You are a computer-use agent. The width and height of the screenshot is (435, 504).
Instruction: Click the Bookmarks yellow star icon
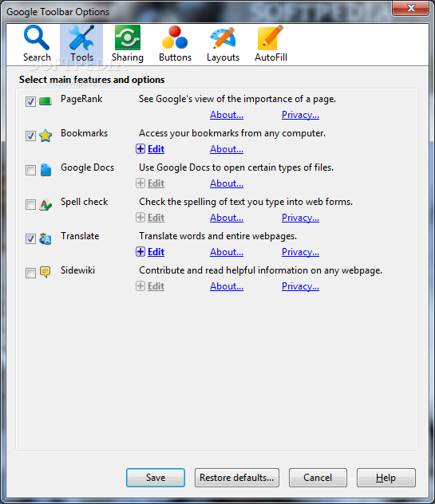tap(45, 136)
